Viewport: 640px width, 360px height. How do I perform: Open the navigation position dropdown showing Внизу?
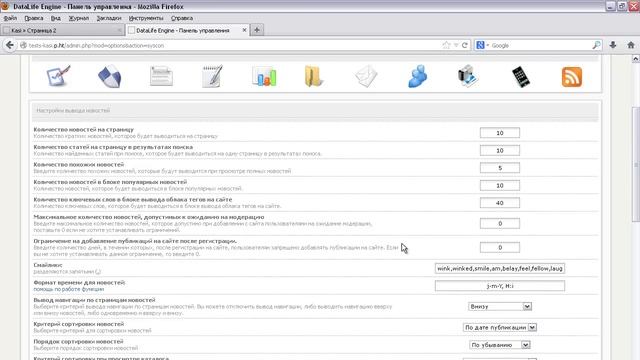point(500,307)
